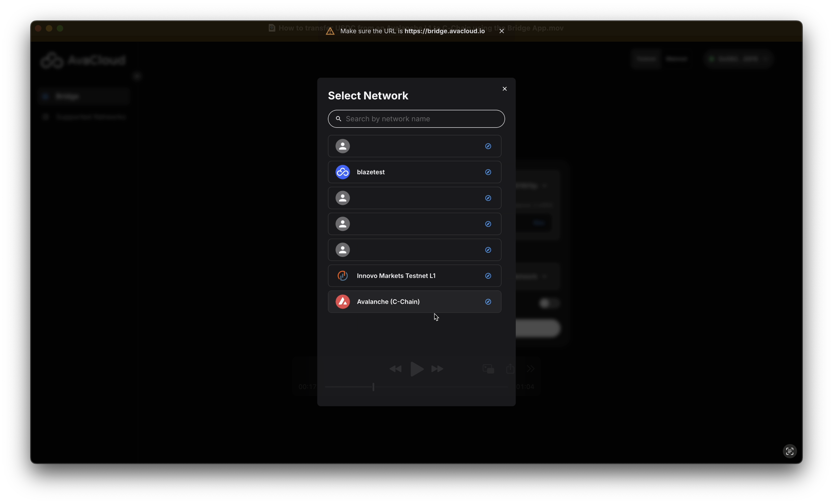The height and width of the screenshot is (504, 833).
Task: Close the Select Network dialog
Action: tap(504, 89)
